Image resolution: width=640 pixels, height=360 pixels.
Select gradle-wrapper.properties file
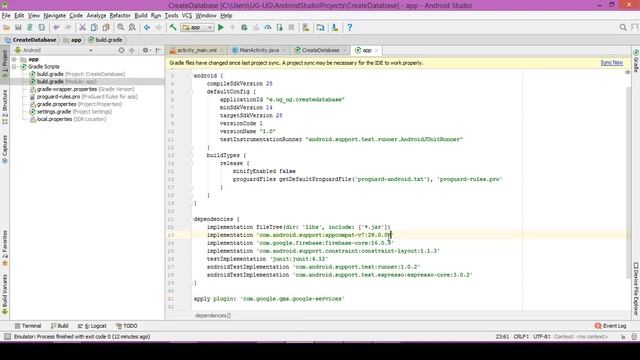pos(82,89)
